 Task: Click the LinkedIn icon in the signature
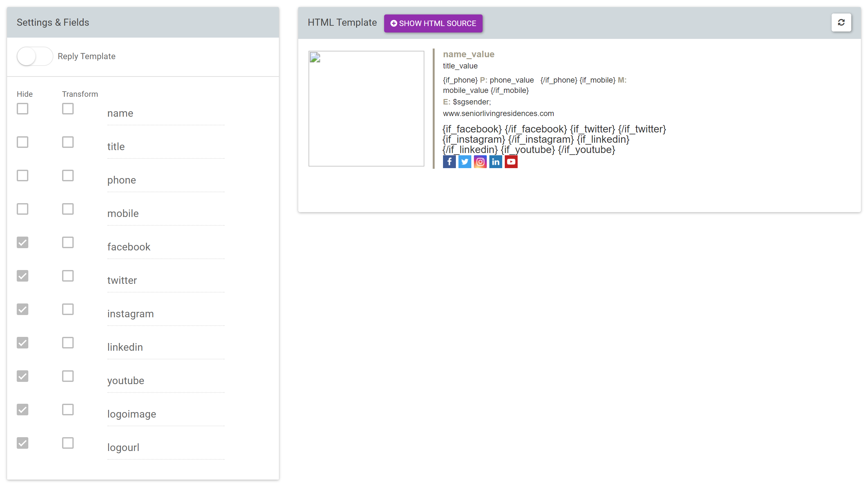point(495,162)
